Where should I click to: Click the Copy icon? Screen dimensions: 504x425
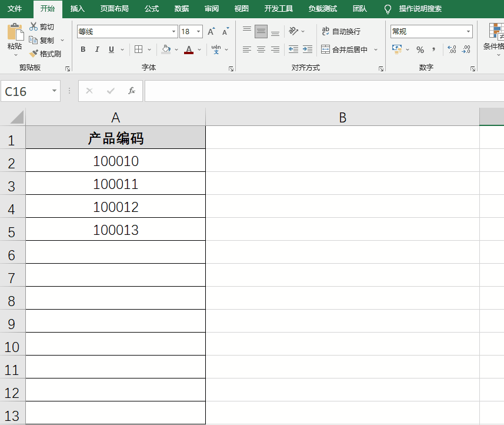(34, 40)
